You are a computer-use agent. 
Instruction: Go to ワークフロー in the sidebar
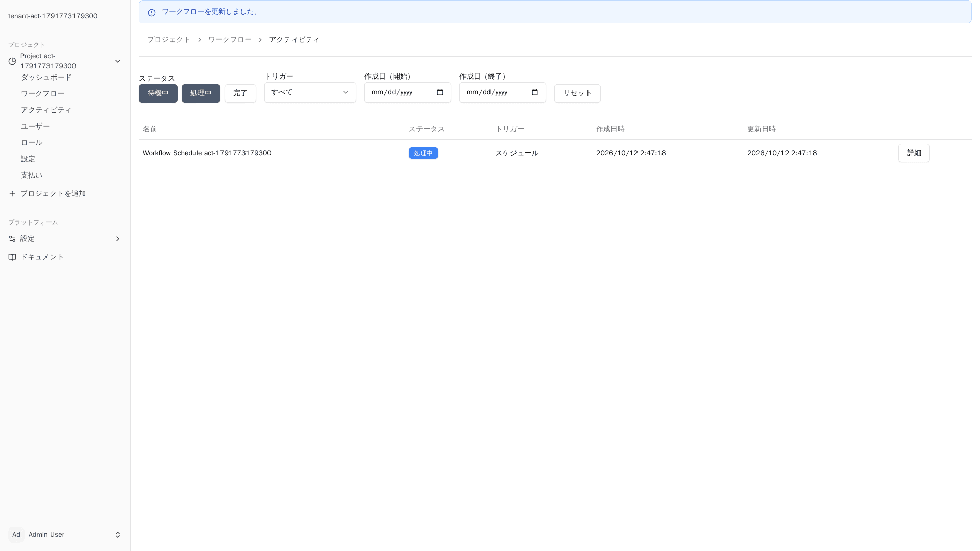pos(43,94)
